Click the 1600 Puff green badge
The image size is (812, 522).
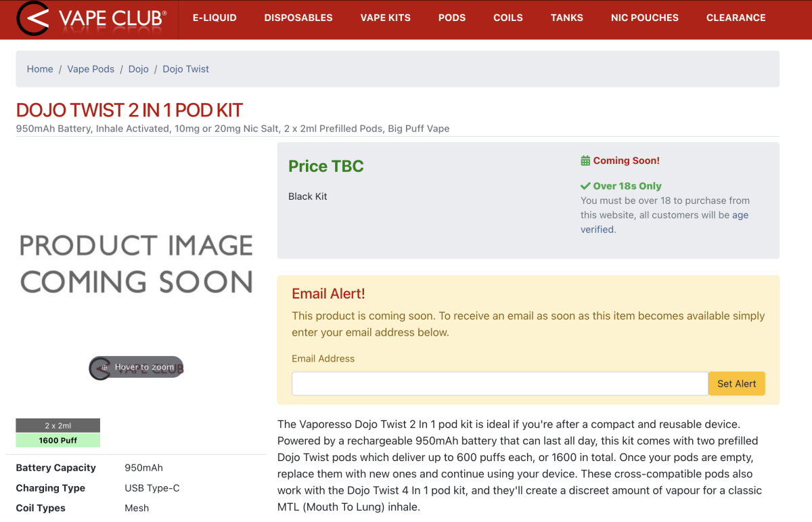(58, 440)
